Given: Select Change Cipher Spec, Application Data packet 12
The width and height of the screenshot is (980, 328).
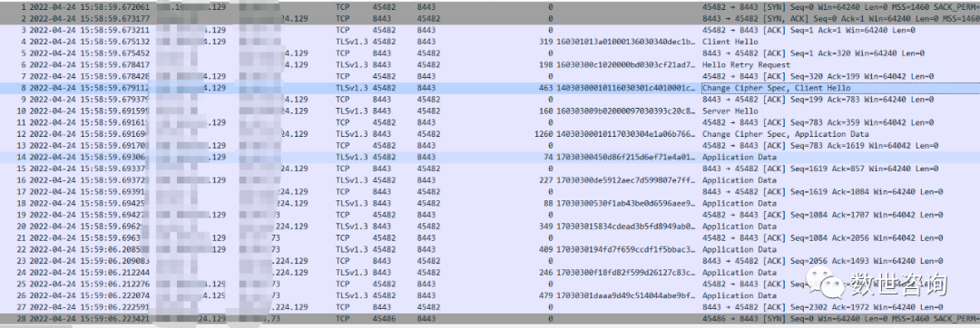Looking at the screenshot, I should (490, 134).
